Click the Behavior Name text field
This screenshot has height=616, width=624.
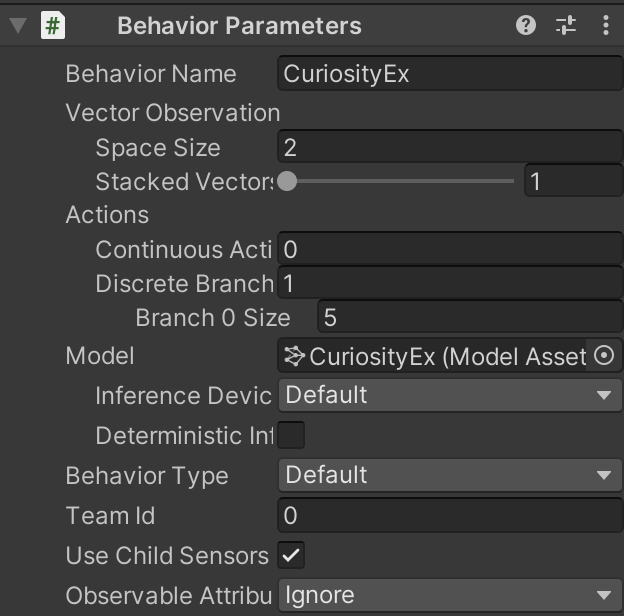(450, 74)
